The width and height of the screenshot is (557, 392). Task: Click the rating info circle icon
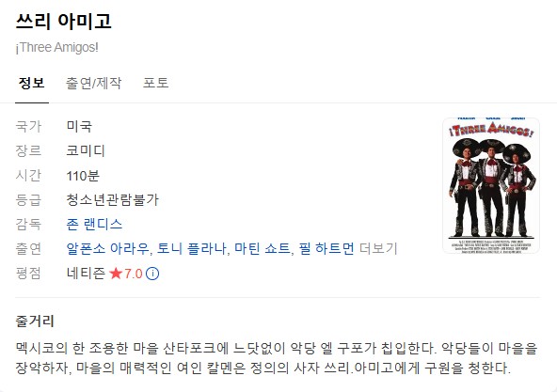[152, 274]
